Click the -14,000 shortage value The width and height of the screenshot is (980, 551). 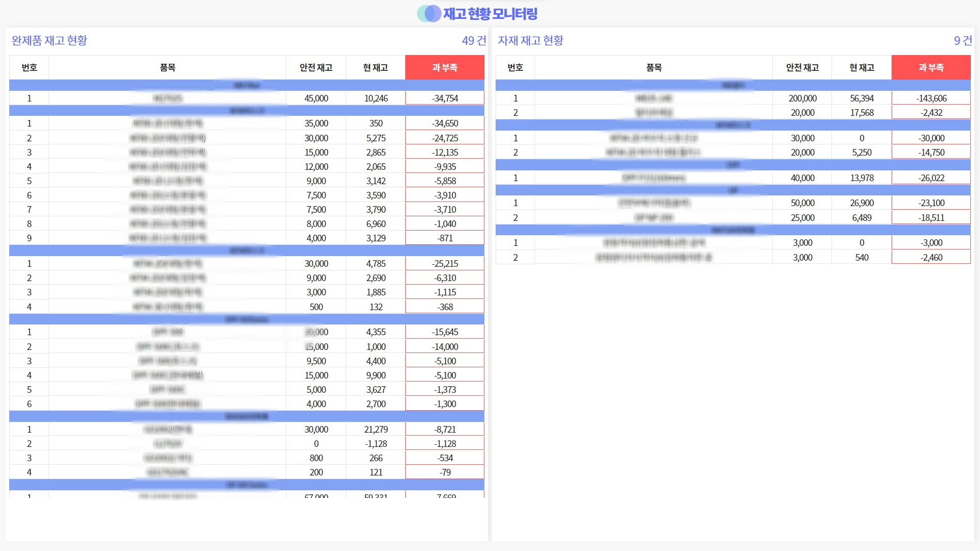445,346
